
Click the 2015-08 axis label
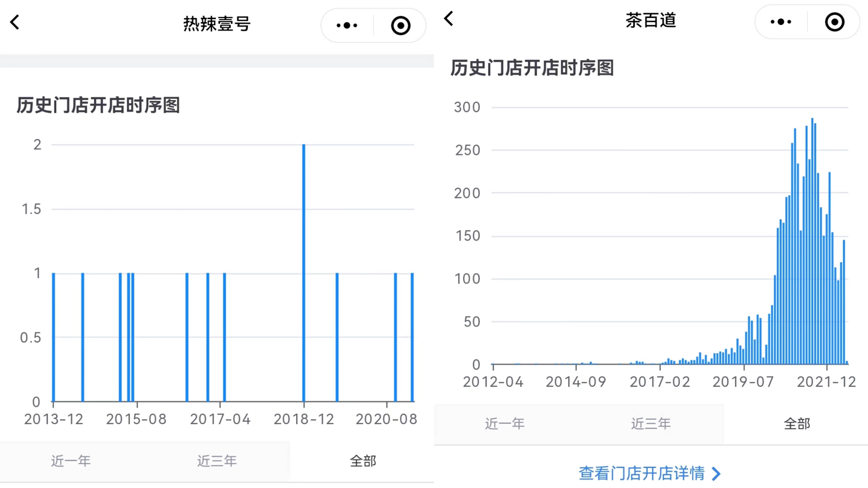point(136,420)
